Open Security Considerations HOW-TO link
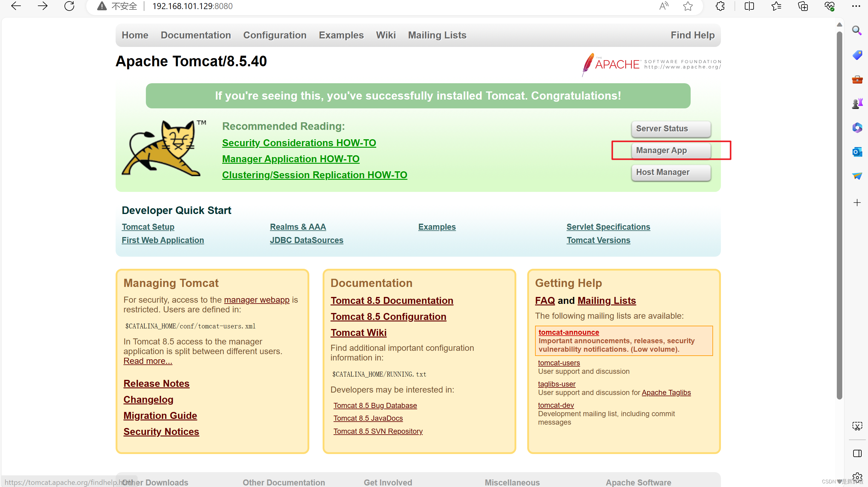The height and width of the screenshot is (487, 868). click(x=299, y=143)
